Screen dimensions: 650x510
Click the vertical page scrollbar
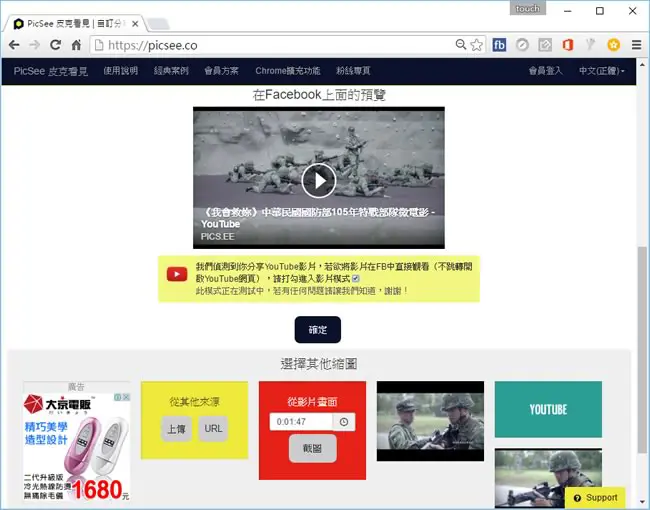[x=643, y=282]
